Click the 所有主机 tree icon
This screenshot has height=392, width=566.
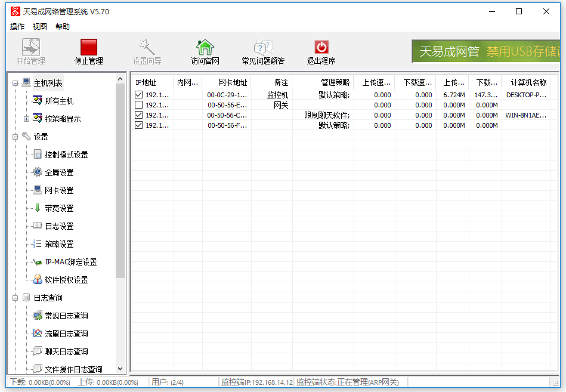(38, 100)
